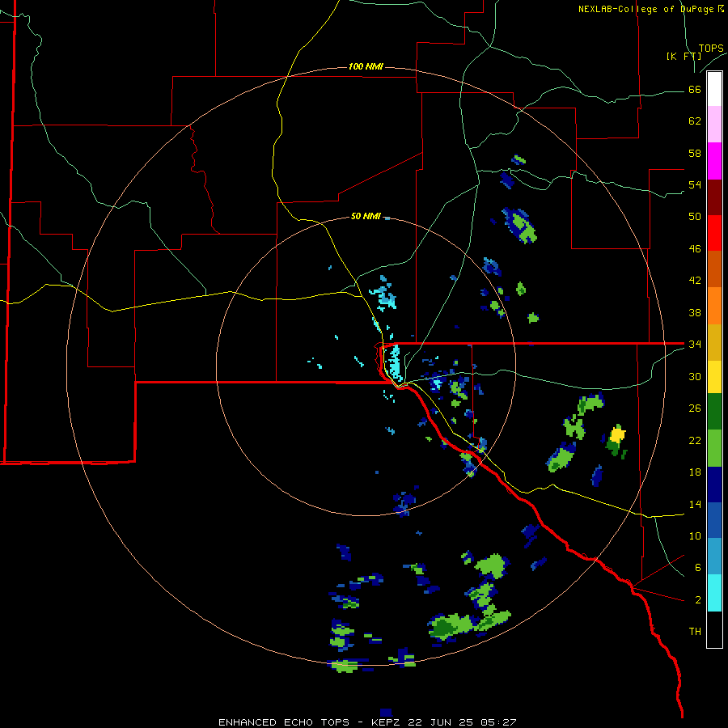Click the '05:27' timestamp

498,722
